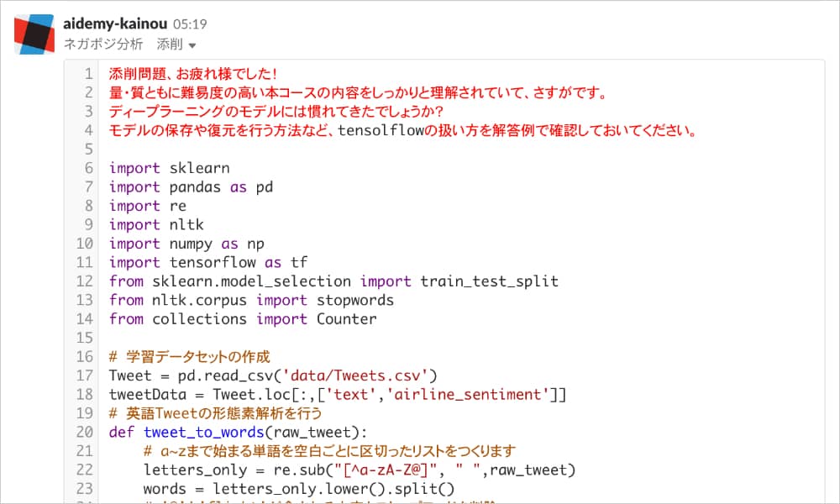The image size is (840, 504).
Task: Click the train_test_split import line
Action: [333, 281]
